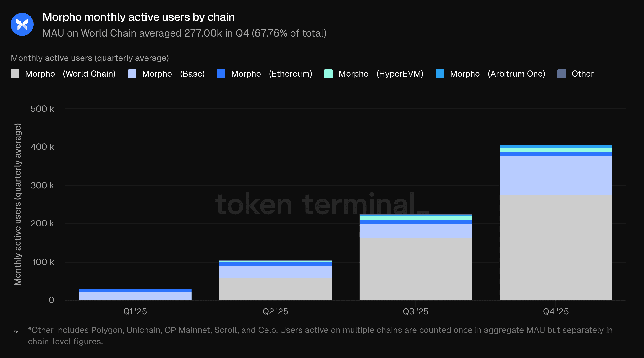
Task: Click the World Chain legend color swatch
Action: [x=15, y=74]
